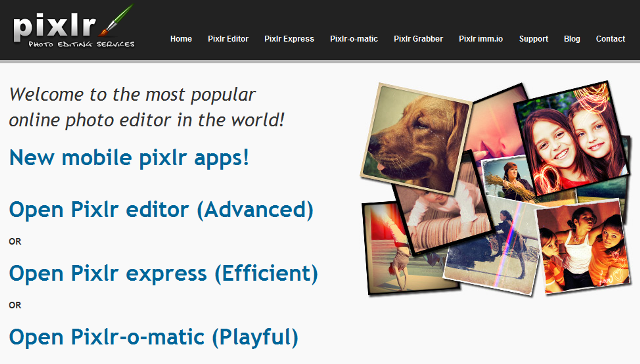
Task: Go to the Support page
Action: (533, 39)
